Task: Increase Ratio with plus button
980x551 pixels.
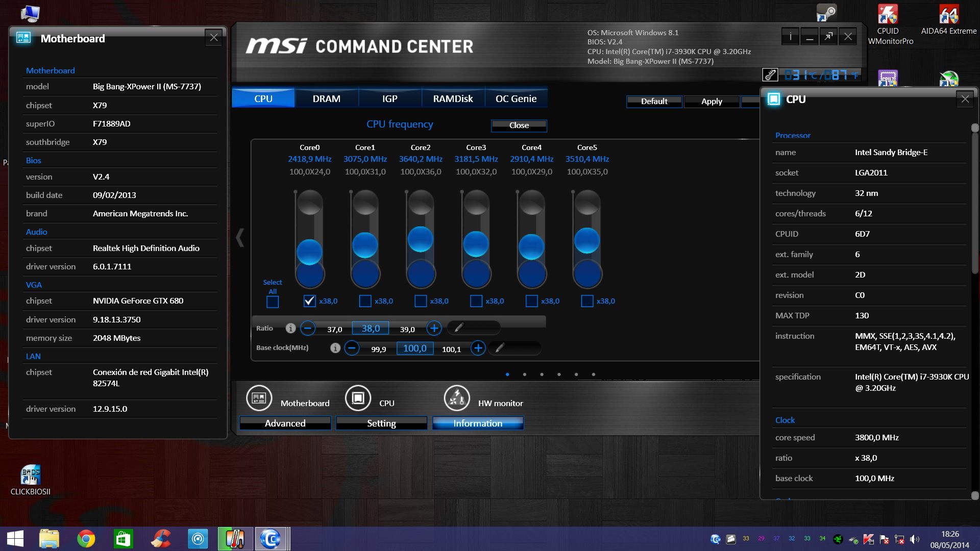Action: pos(434,329)
